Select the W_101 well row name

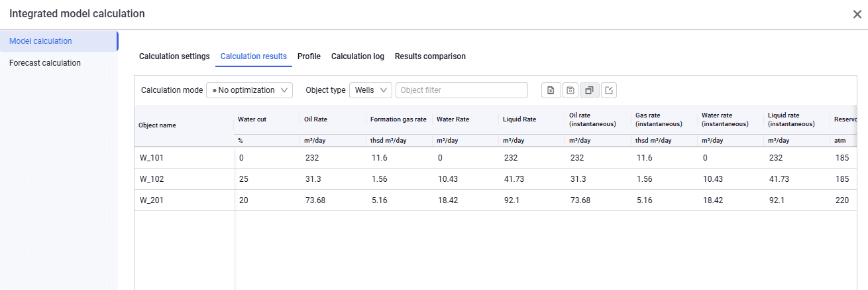151,158
